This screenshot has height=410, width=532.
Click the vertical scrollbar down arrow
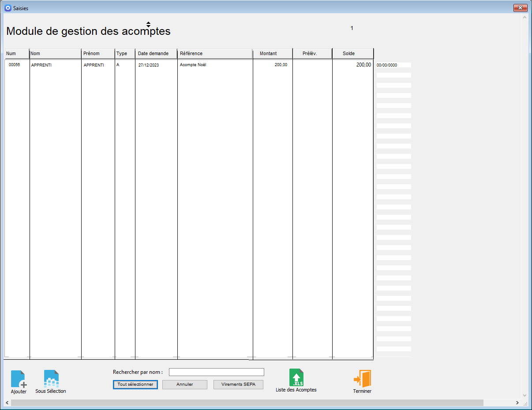pyautogui.click(x=525, y=395)
